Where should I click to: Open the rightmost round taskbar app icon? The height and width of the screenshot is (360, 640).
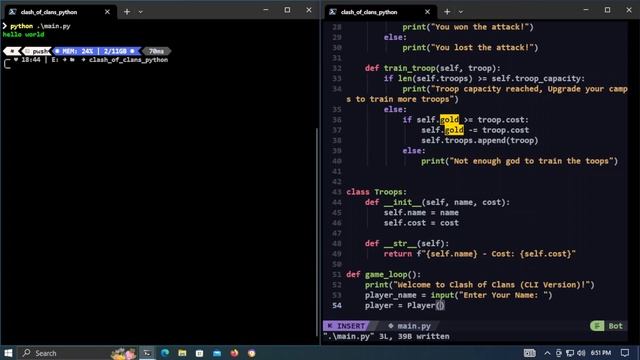pyautogui.click(x=251, y=353)
